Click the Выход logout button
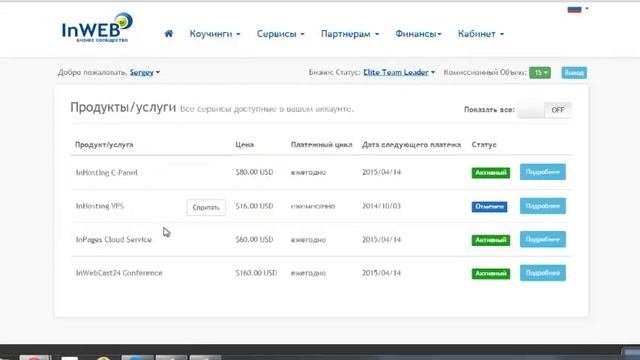Screen dimensions: 640x360 click(574, 73)
